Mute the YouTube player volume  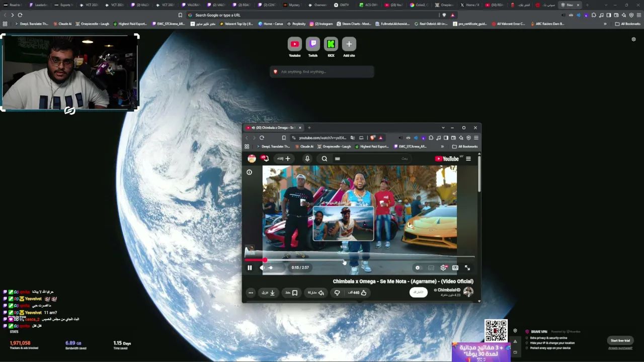[x=262, y=268]
